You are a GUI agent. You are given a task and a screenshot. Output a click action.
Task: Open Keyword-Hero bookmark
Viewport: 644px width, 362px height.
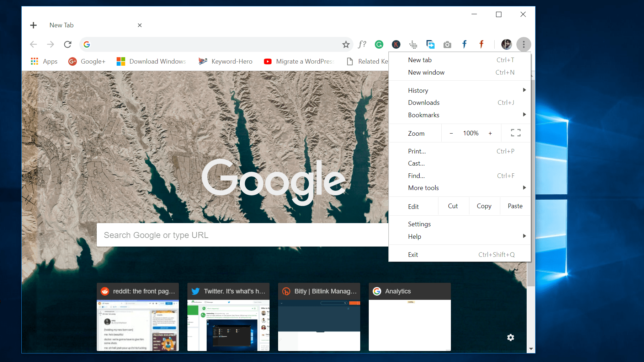[225, 61]
